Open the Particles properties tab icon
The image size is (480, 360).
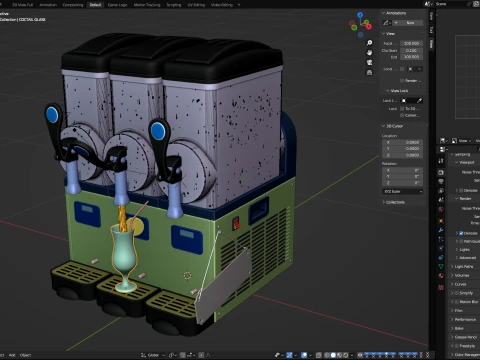click(x=441, y=239)
